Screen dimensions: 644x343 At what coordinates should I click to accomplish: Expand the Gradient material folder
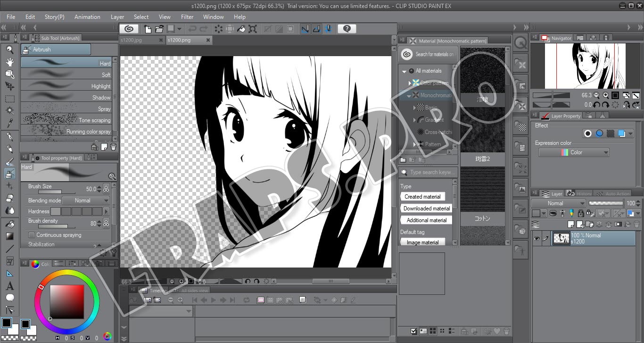coord(414,120)
